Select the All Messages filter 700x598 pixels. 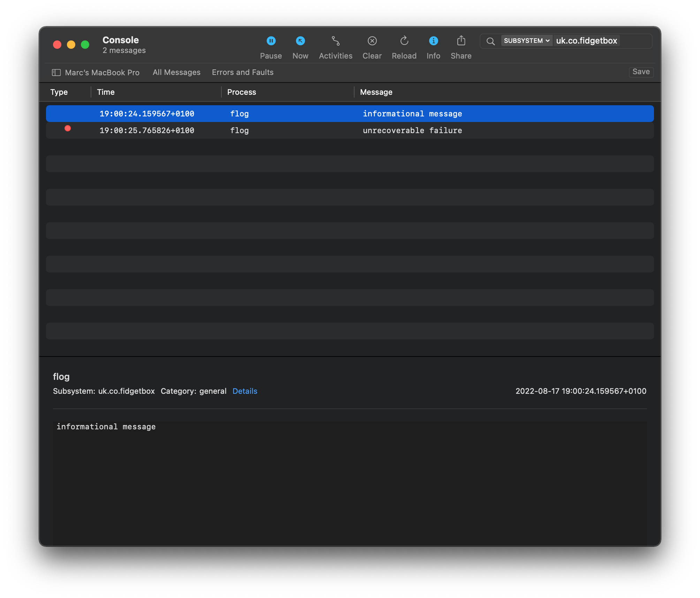[x=176, y=72]
